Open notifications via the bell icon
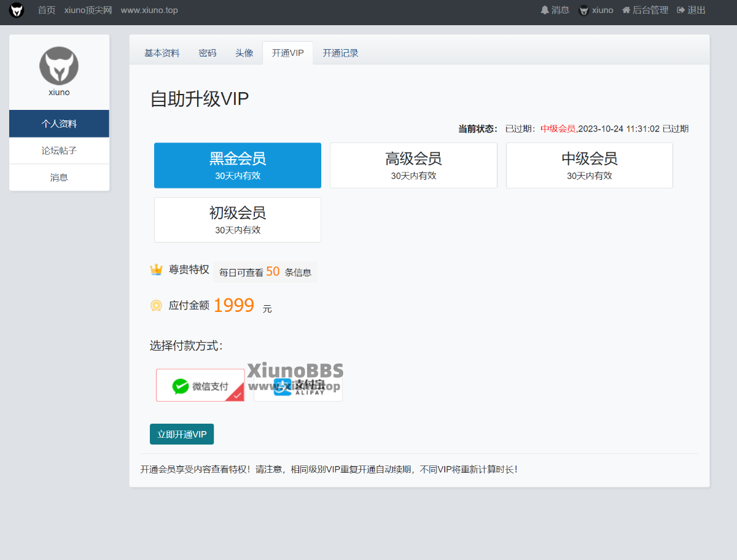This screenshot has height=560, width=737. coord(544,10)
